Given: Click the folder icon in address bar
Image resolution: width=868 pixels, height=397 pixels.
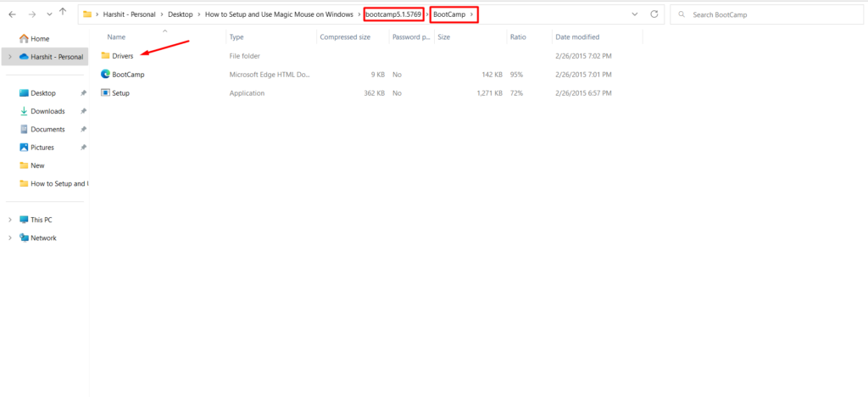Looking at the screenshot, I should [x=87, y=14].
